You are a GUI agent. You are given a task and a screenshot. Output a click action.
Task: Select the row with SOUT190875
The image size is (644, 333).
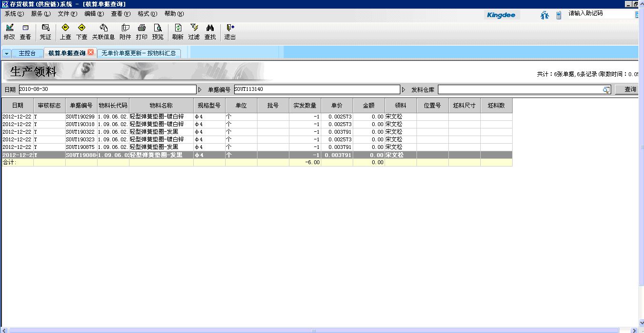(x=257, y=147)
